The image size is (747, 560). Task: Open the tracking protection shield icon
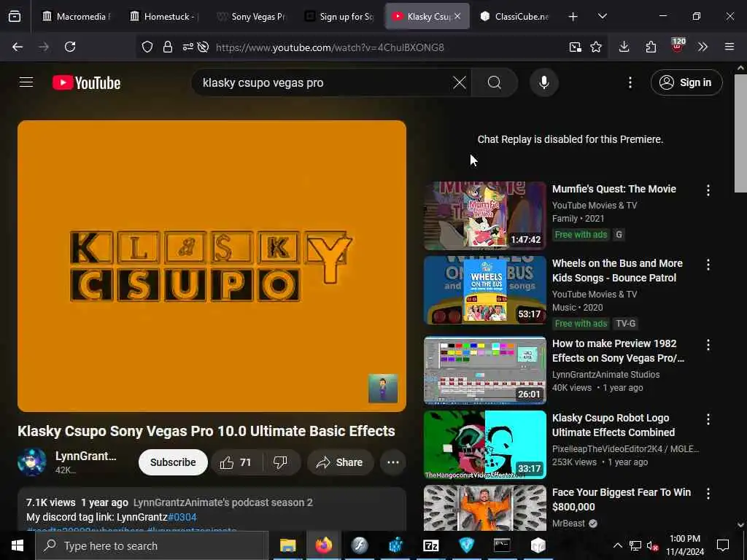click(147, 47)
